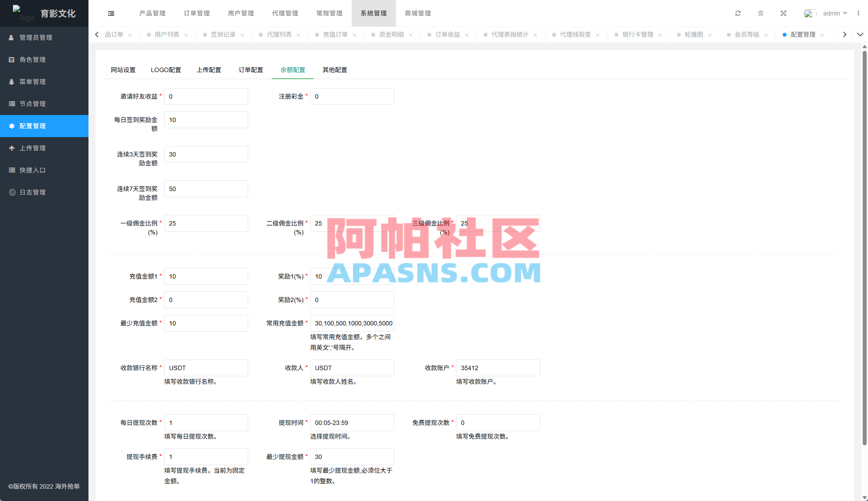
Task: Close the 会员等级 tab
Action: pyautogui.click(x=766, y=34)
